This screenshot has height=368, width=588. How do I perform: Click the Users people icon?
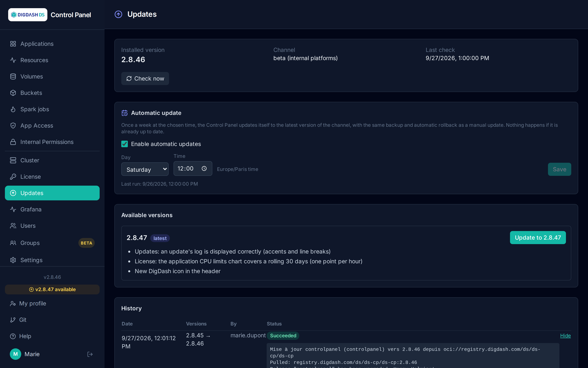pyautogui.click(x=13, y=226)
